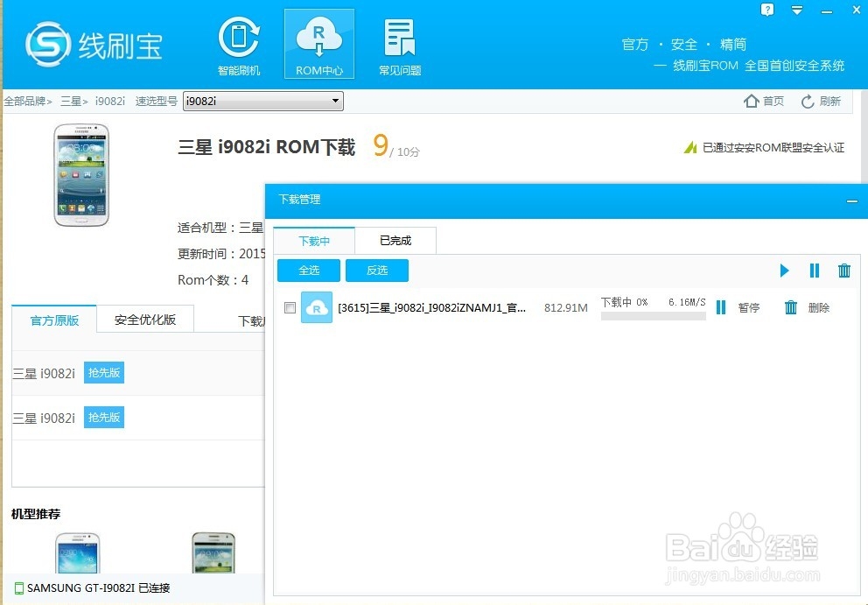Switch to the 下载中 tab
This screenshot has width=868, height=605.
[x=314, y=241]
